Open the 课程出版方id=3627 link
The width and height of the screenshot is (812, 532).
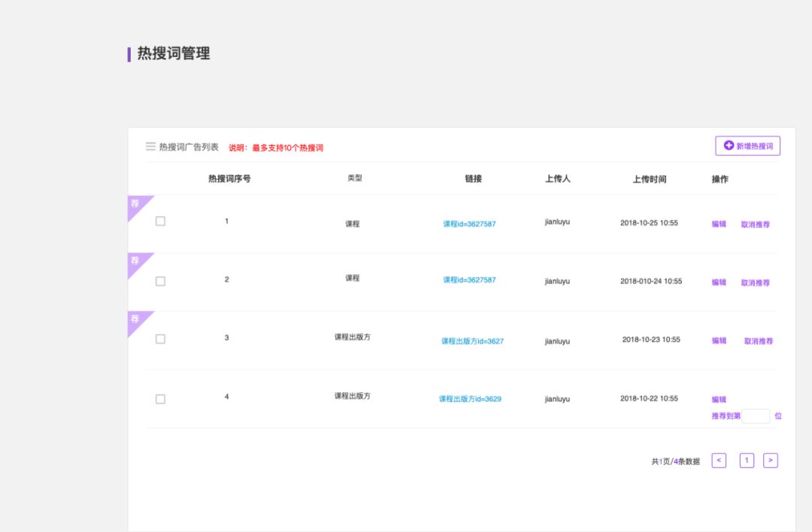[x=472, y=341]
